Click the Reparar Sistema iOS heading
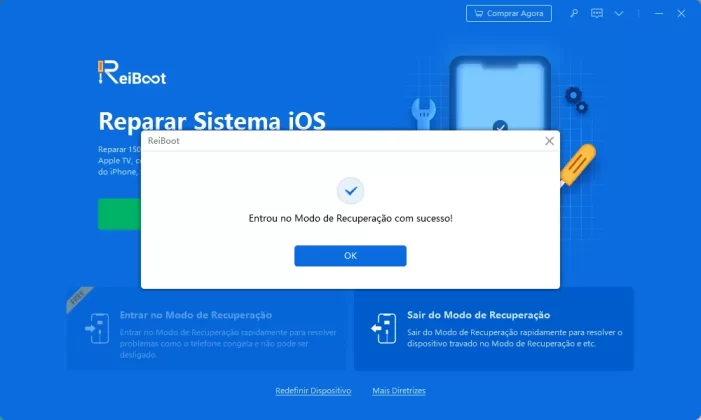701x420 pixels. [212, 121]
